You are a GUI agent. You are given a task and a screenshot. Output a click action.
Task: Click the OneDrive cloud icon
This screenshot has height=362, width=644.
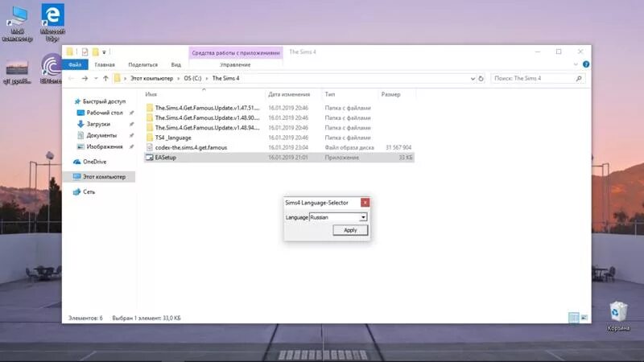click(76, 162)
